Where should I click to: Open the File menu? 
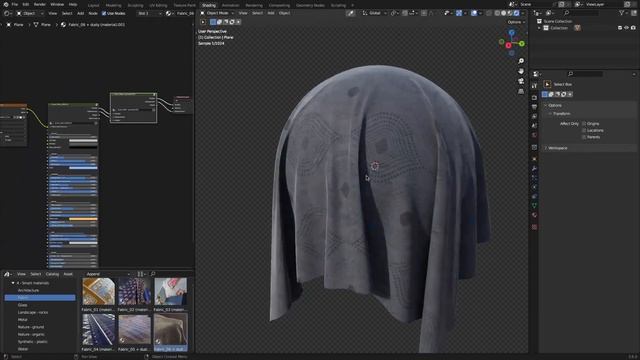pyautogui.click(x=15, y=4)
